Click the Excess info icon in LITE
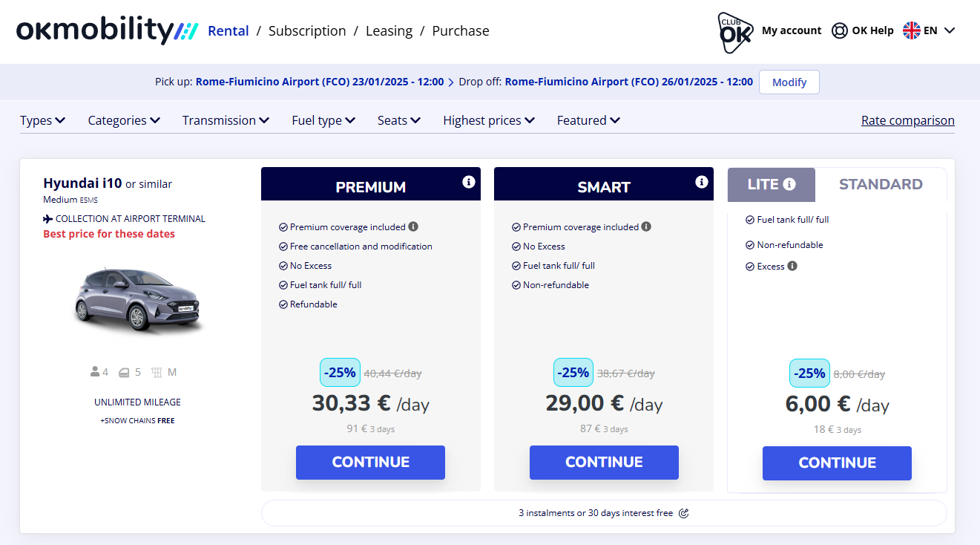980x545 pixels. [x=792, y=266]
